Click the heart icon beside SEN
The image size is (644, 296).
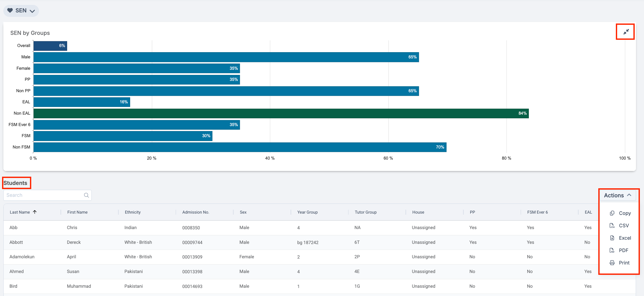(10, 11)
